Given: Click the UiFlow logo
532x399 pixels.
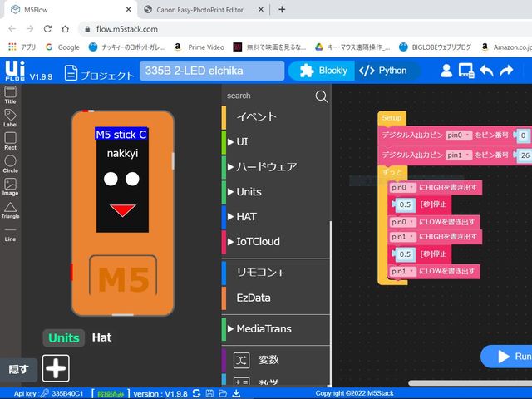Looking at the screenshot, I should [x=15, y=71].
